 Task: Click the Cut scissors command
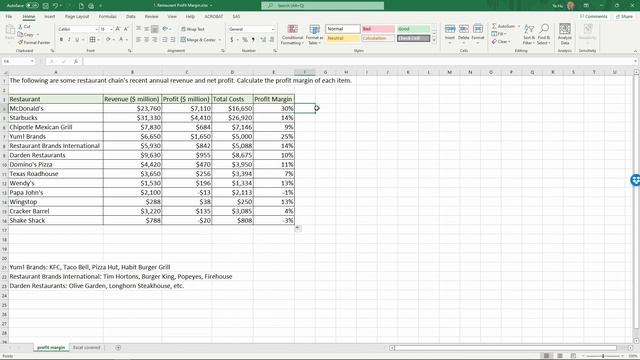click(24, 27)
